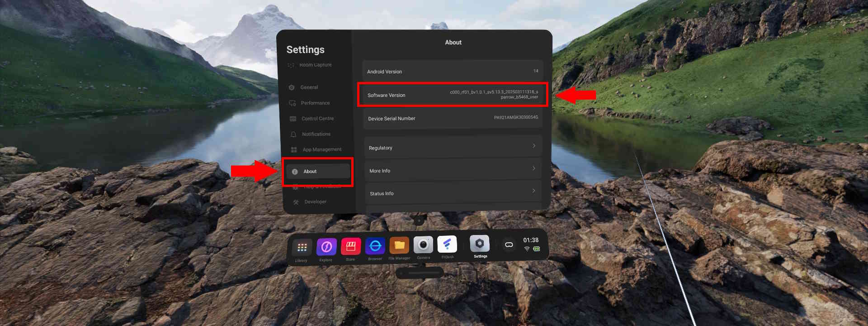
Task: Open the Library app grid icon
Action: (x=302, y=247)
